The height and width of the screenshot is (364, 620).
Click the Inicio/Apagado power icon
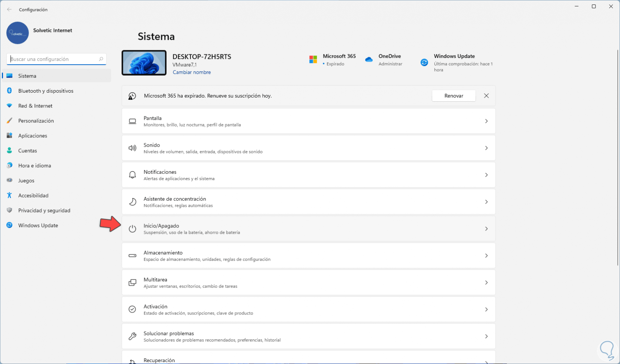click(132, 229)
